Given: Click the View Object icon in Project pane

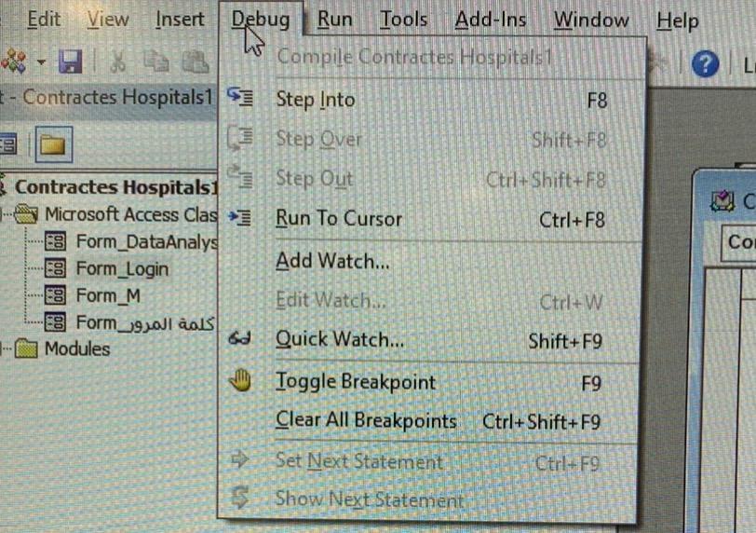Looking at the screenshot, I should (7, 144).
